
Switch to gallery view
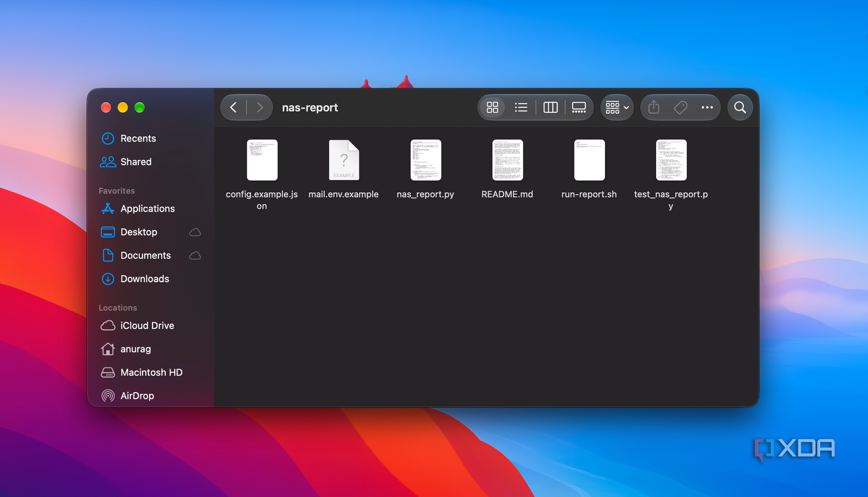click(x=579, y=107)
